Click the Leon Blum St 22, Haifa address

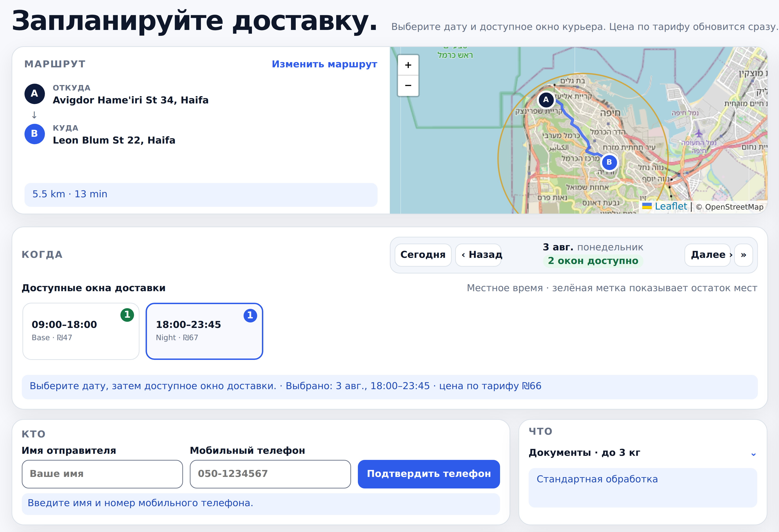(x=114, y=140)
